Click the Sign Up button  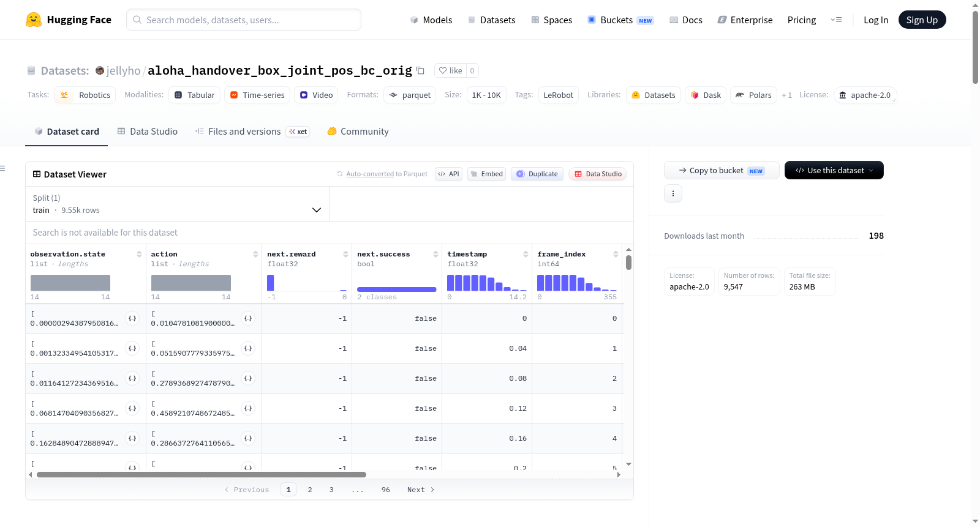[x=922, y=20]
